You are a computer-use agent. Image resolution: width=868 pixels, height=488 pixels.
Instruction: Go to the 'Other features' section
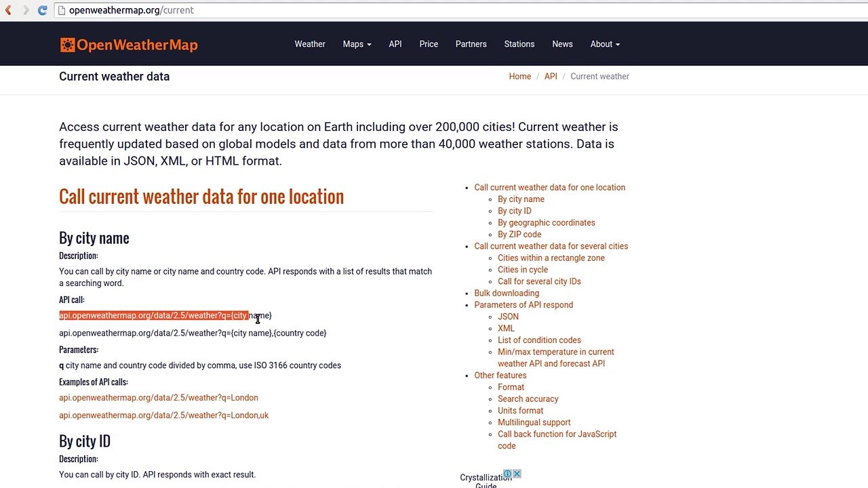[x=500, y=375]
